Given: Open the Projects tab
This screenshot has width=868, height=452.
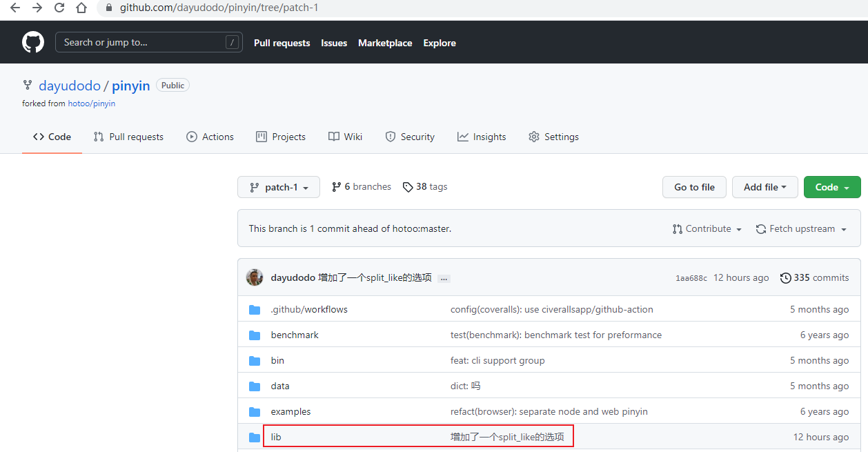Looking at the screenshot, I should pos(280,137).
